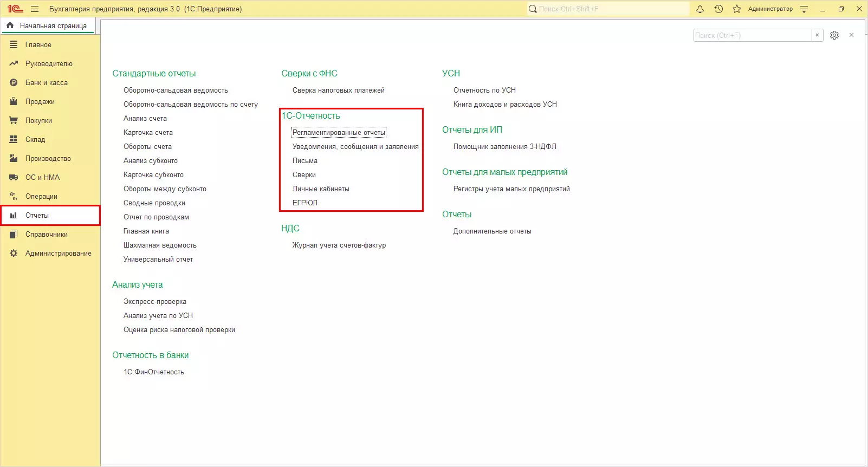Open Анализ учета по УСН
The height and width of the screenshot is (467, 868).
158,316
